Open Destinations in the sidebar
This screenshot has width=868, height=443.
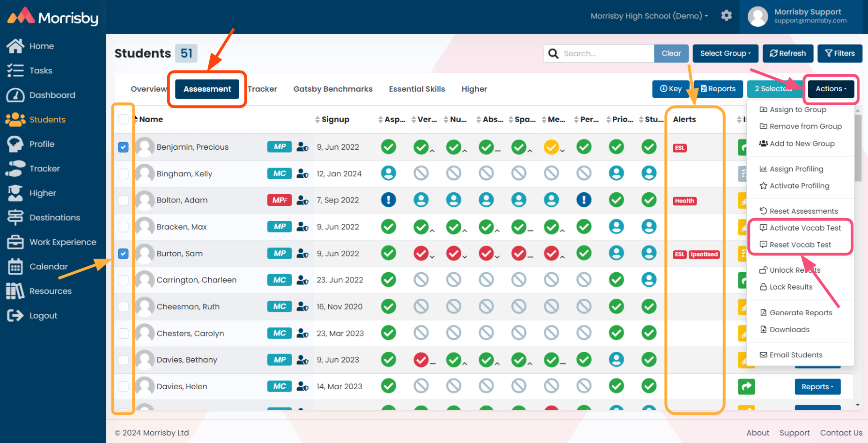pos(44,218)
